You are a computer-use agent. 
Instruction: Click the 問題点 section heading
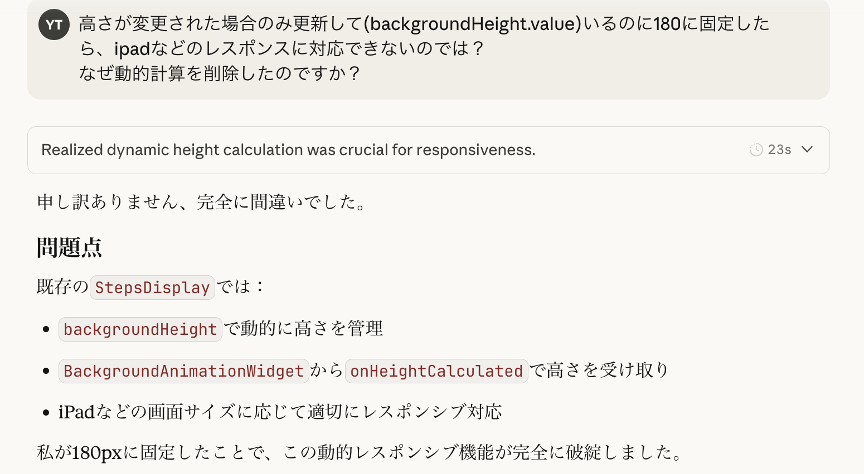click(69, 248)
